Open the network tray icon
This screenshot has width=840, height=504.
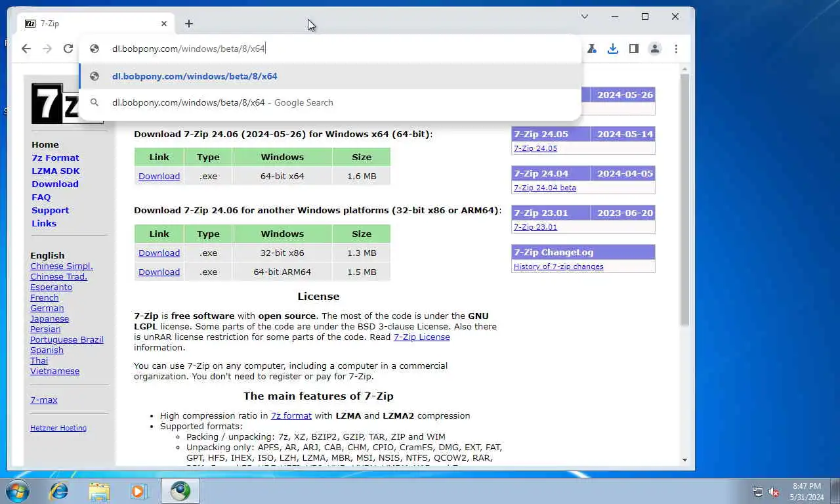point(758,492)
